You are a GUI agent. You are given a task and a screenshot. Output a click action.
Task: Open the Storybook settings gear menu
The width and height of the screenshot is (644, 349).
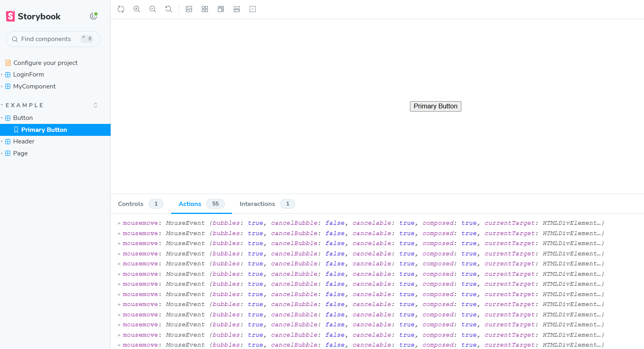coord(94,16)
